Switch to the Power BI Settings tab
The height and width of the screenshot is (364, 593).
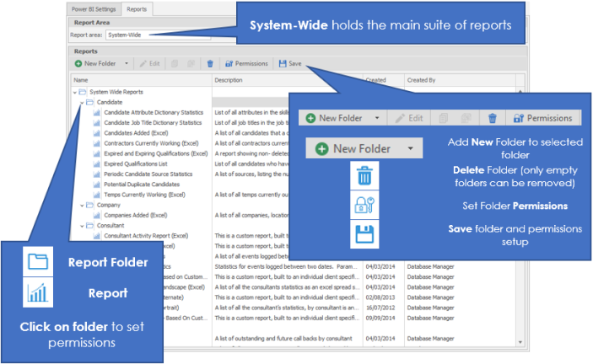[x=94, y=9]
